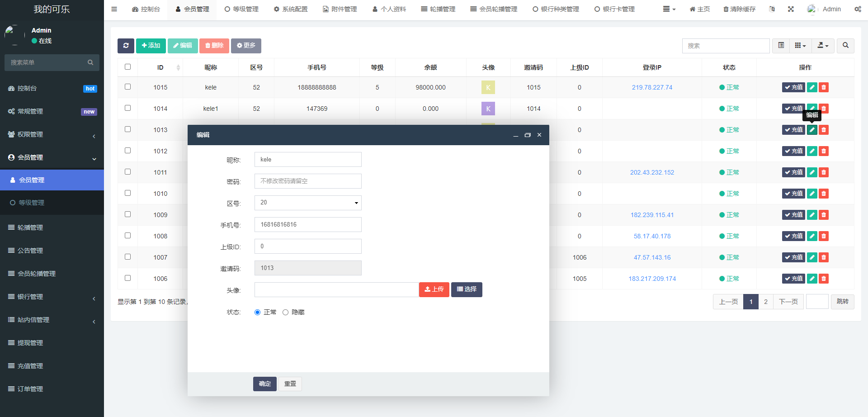868x417 pixels.
Task: Expand the 银行管理 sidebar menu
Action: 52,297
